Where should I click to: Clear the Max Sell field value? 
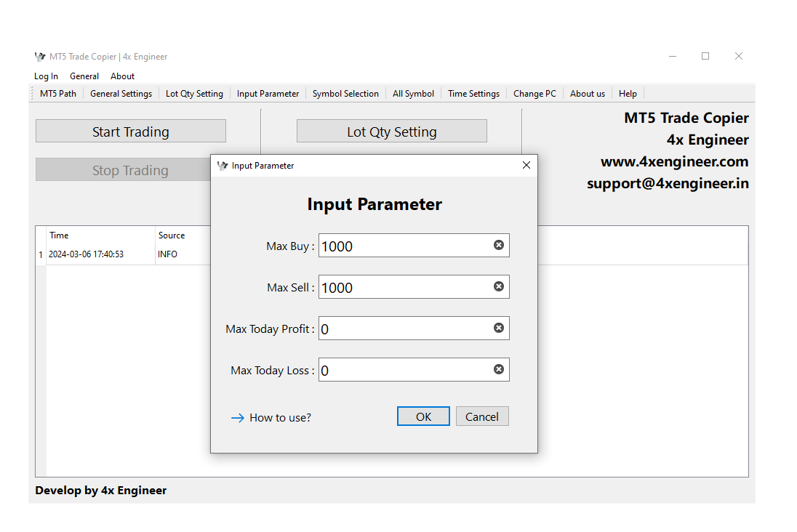499,286
